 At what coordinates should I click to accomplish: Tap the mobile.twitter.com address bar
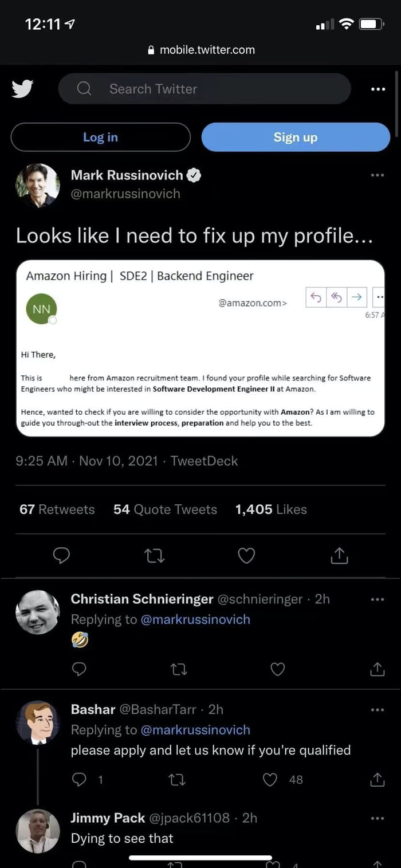(200, 50)
